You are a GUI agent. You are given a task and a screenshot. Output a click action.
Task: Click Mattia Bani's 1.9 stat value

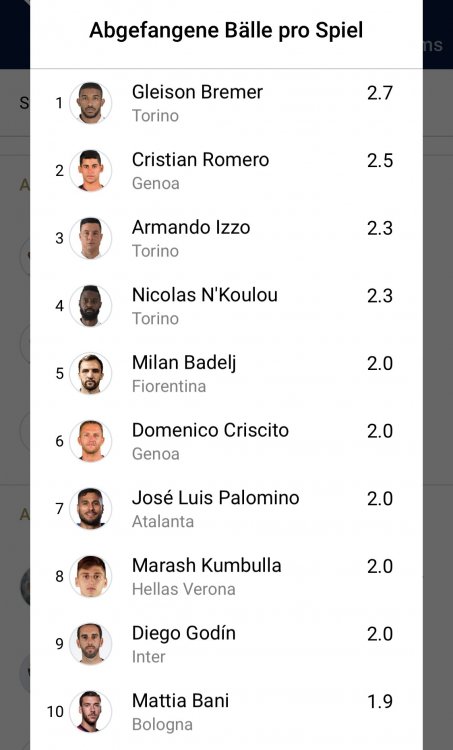(x=380, y=701)
